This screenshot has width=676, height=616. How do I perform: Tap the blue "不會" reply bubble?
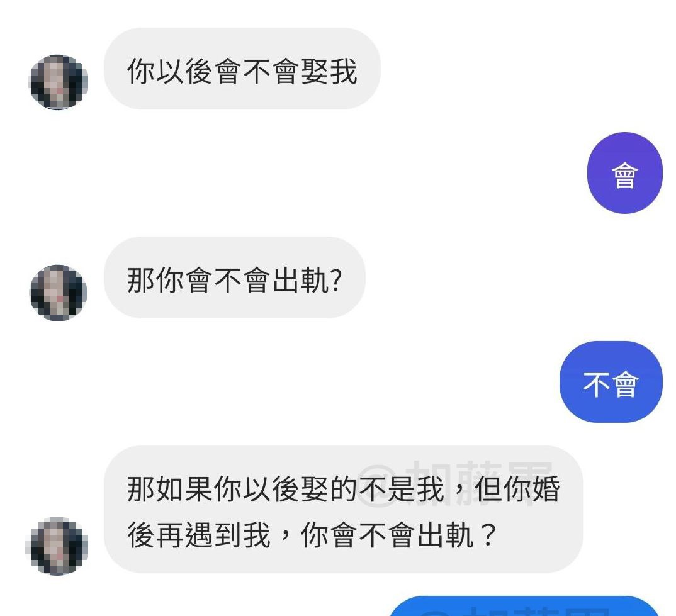point(611,382)
